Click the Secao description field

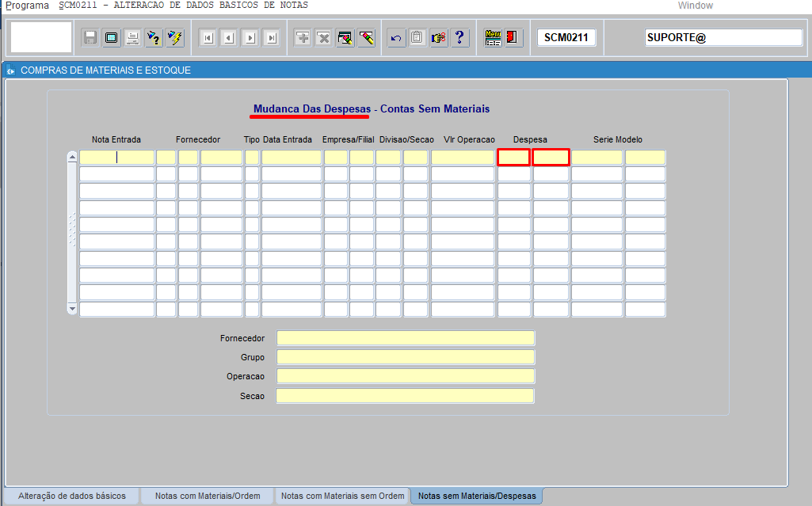(x=405, y=396)
